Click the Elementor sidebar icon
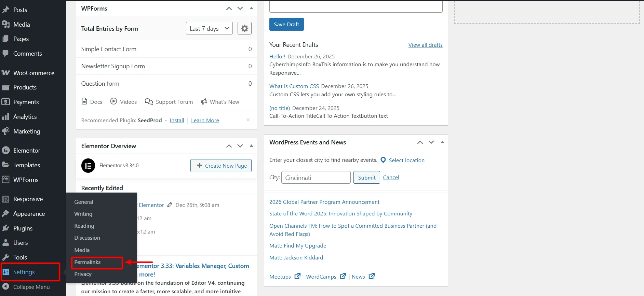Screen dimensions: 644x296 click(x=5, y=151)
